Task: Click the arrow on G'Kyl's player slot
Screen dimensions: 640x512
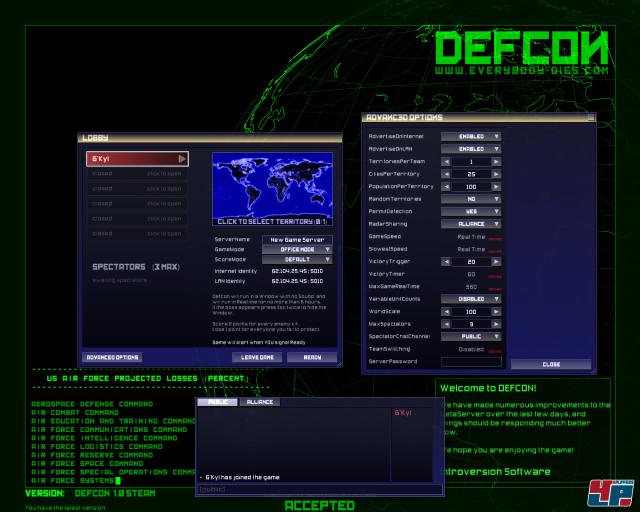Action: [x=182, y=159]
